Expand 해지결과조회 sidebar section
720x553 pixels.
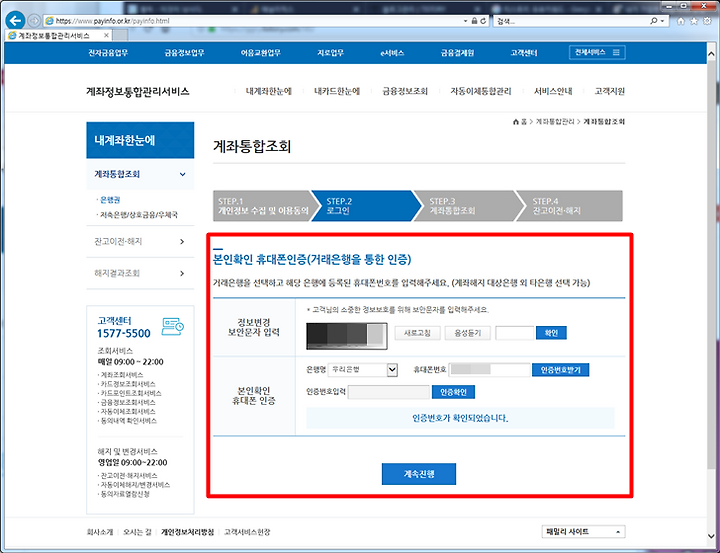(x=140, y=273)
